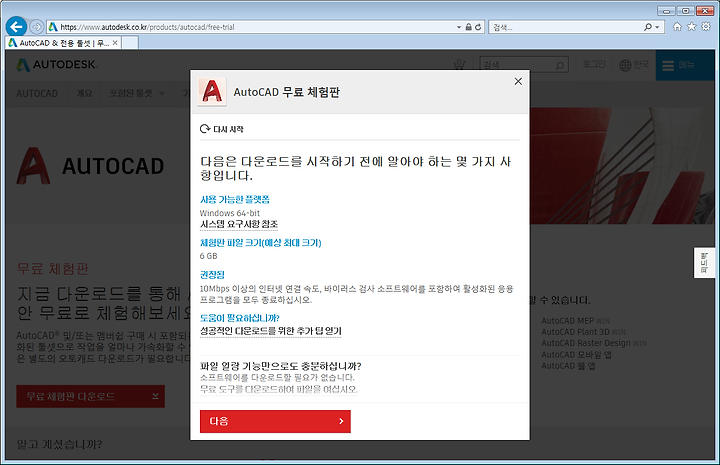Click 성공적인 다운로드를 위한 추가 팁 얻기 link
720x465 pixels.
point(270,331)
